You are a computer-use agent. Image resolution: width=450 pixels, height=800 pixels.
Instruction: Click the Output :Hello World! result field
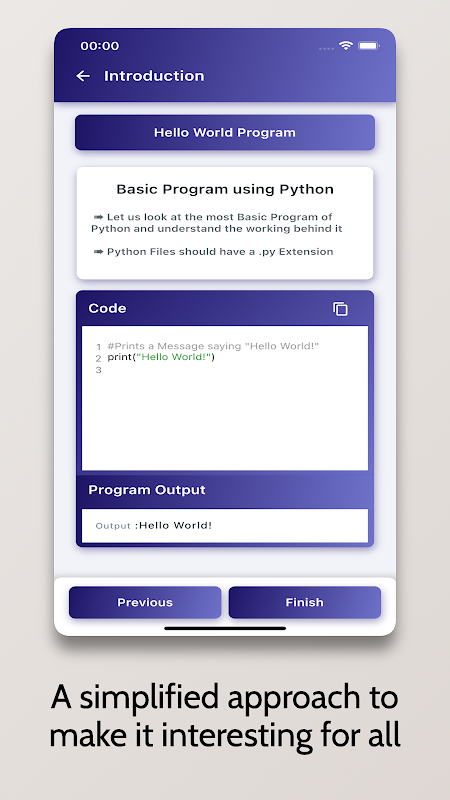[225, 526]
